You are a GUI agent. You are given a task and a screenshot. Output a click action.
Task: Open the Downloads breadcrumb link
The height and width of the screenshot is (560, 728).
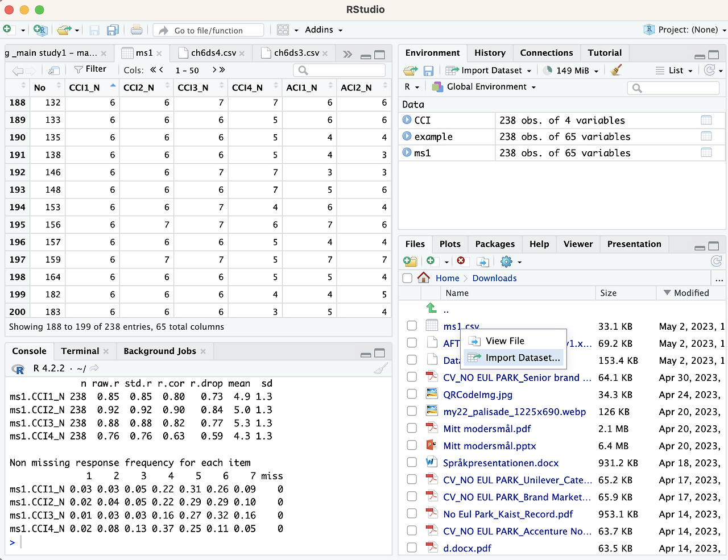(494, 278)
